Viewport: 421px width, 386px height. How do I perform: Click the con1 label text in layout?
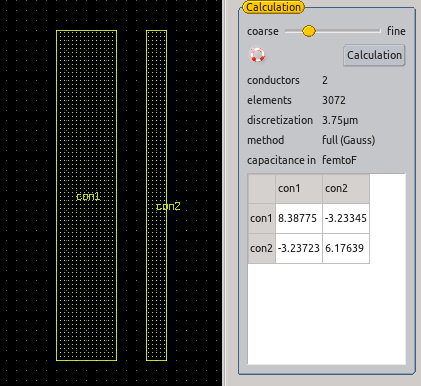pyautogui.click(x=88, y=196)
